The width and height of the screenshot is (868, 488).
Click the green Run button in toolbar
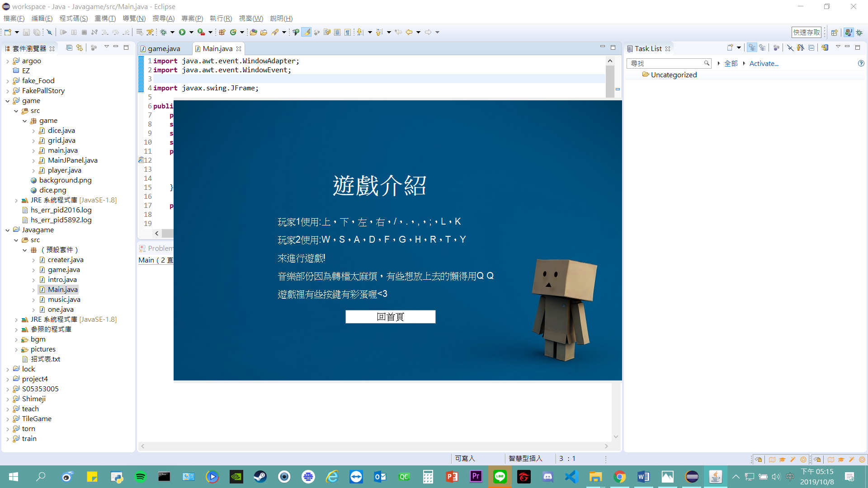[182, 32]
